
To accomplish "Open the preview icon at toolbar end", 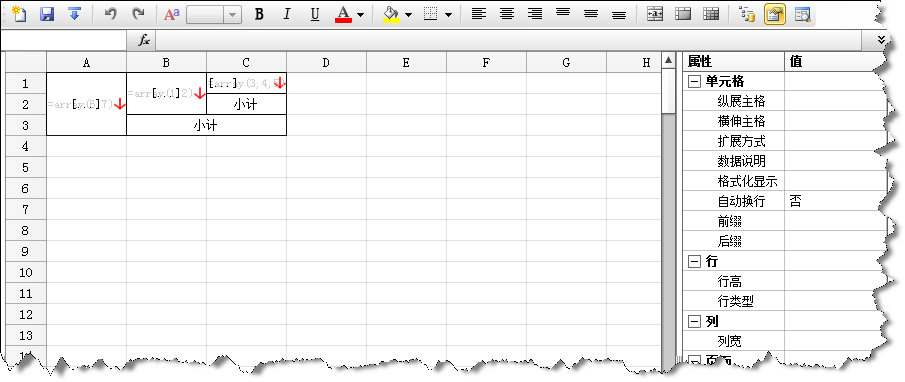I will coord(802,14).
